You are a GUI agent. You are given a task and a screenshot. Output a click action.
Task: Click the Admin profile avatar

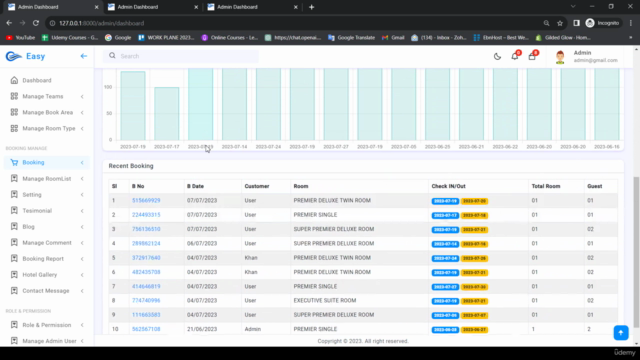click(560, 57)
